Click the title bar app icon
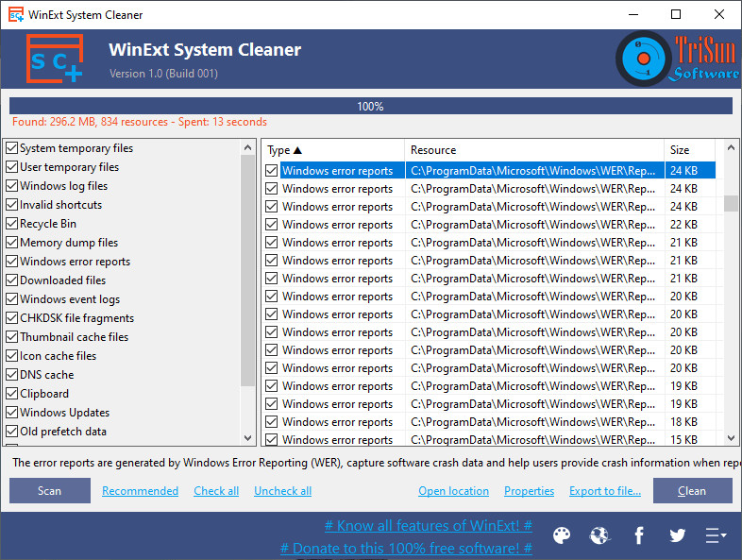Image resolution: width=742 pixels, height=560 pixels. click(16, 15)
